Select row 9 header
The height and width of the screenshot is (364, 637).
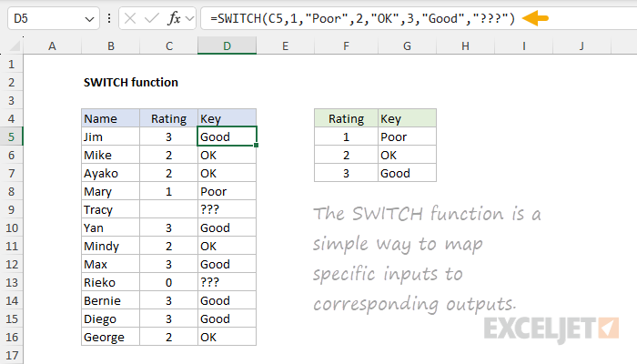11,209
